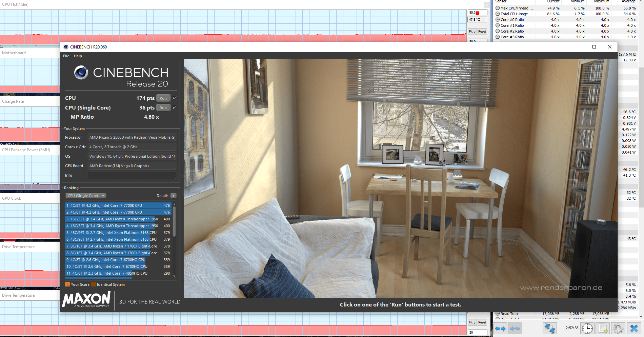Click the sensor icon beside Core #2 Ratio
The width and height of the screenshot is (644, 337).
pyautogui.click(x=498, y=31)
